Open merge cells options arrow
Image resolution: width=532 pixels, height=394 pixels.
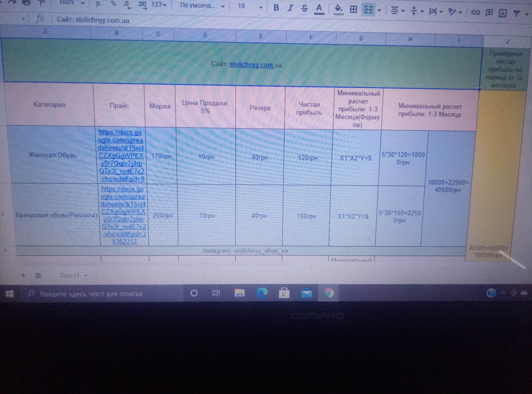click(x=379, y=10)
